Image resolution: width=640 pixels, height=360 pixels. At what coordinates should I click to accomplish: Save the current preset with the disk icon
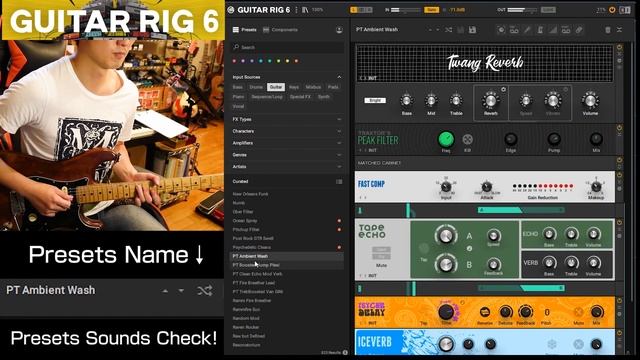coord(472,30)
